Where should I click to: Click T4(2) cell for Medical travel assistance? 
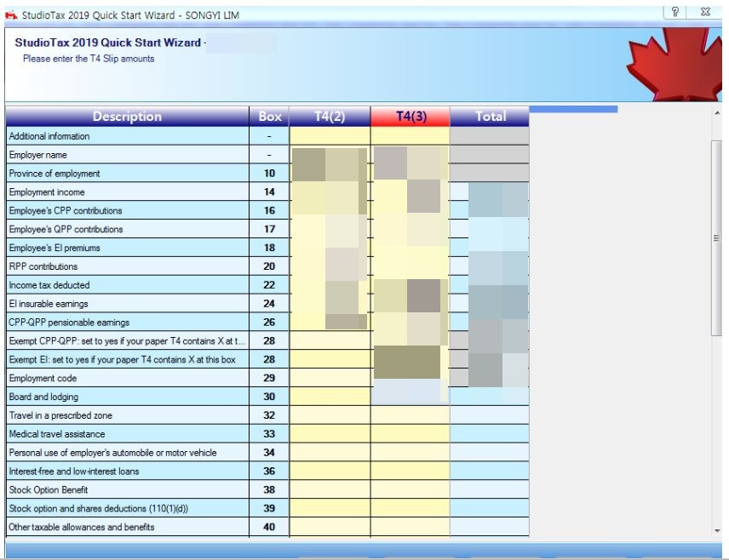(x=330, y=433)
